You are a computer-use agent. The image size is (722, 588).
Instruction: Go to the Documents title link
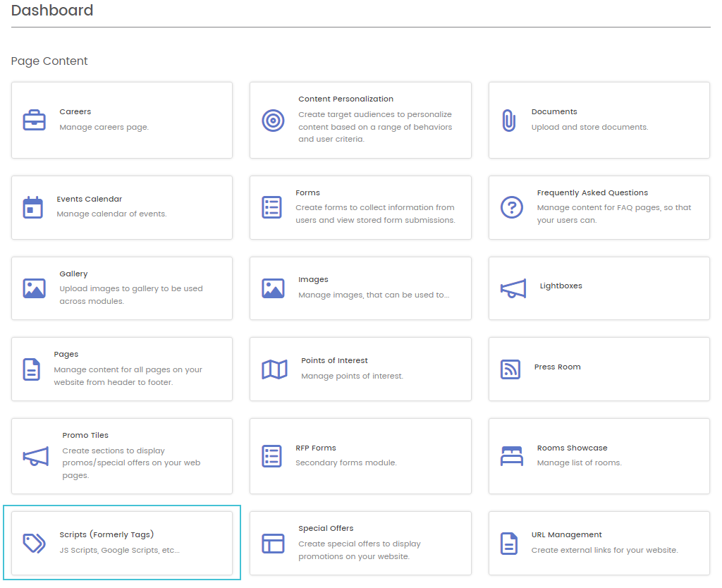[554, 112]
